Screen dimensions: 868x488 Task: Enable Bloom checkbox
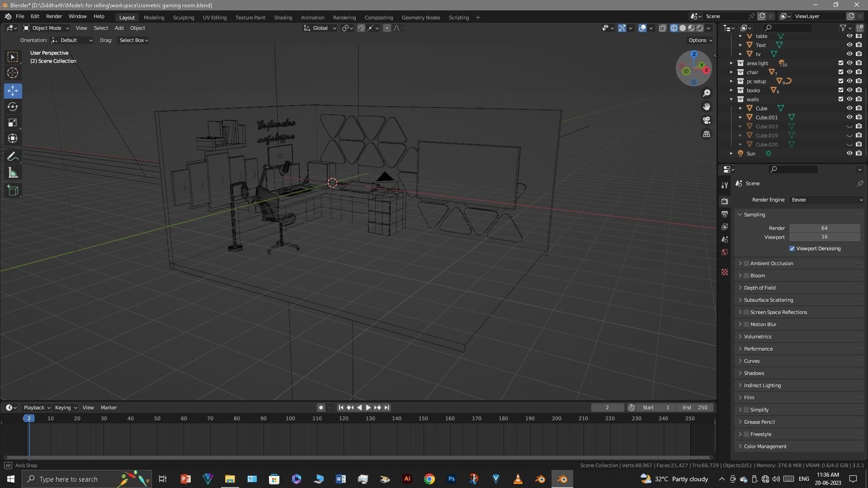tap(746, 276)
